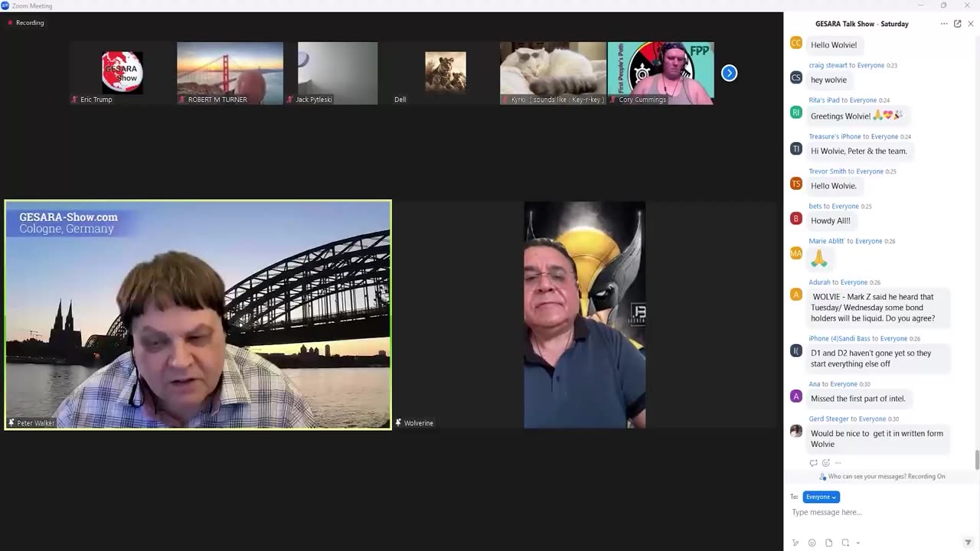Viewport: 980px width, 551px height.
Task: Select Robert M Turner video thumbnail
Action: pos(230,73)
